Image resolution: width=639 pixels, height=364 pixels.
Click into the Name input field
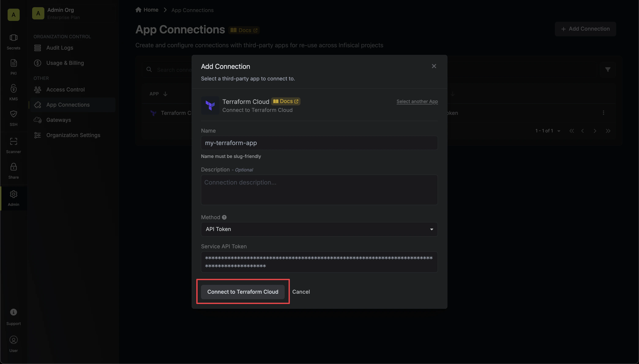pos(319,143)
